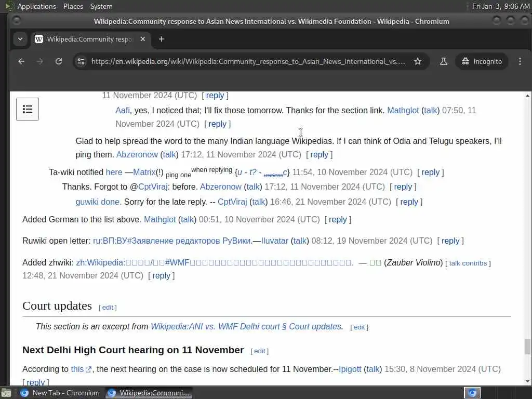Reply to 'Added German' comment
This screenshot has height=399, width=532.
338,219
